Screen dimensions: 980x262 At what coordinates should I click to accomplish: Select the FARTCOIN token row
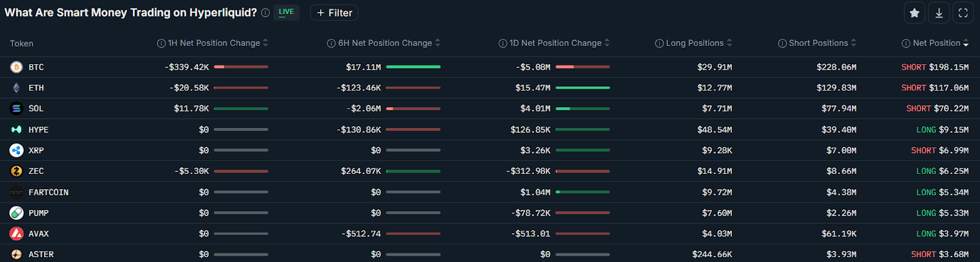pyautogui.click(x=490, y=192)
